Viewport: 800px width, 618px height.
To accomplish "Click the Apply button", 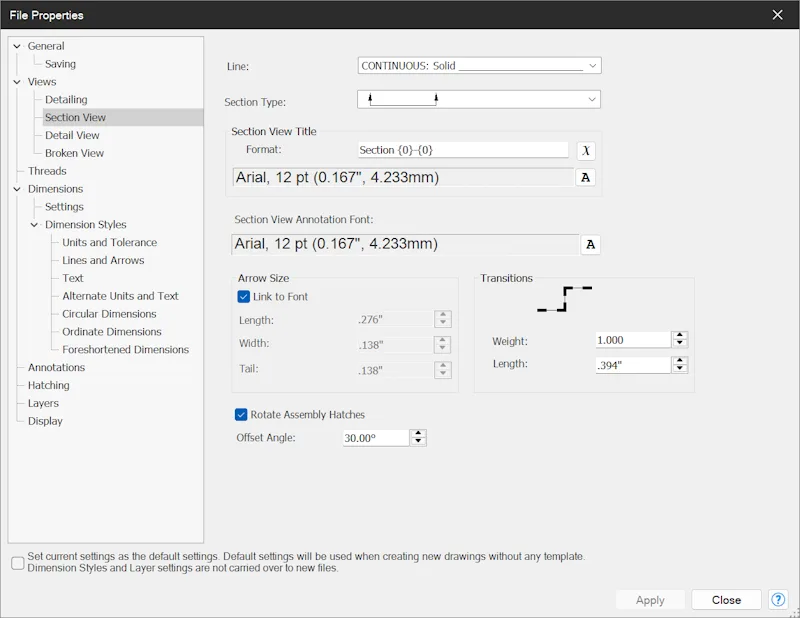I will click(650, 600).
